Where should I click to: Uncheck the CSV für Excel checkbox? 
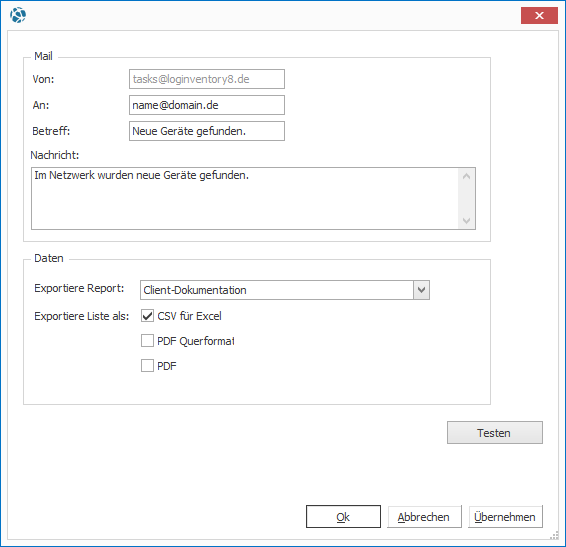point(147,316)
